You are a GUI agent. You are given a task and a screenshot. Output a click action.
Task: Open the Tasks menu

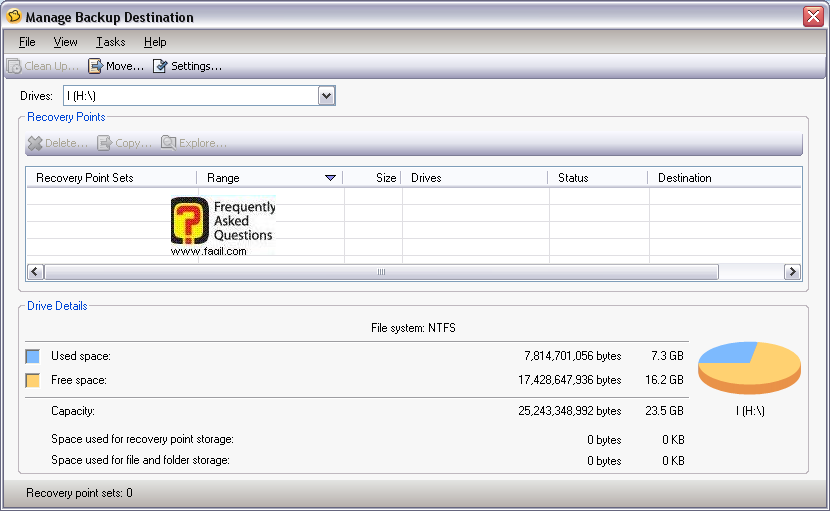pyautogui.click(x=110, y=42)
